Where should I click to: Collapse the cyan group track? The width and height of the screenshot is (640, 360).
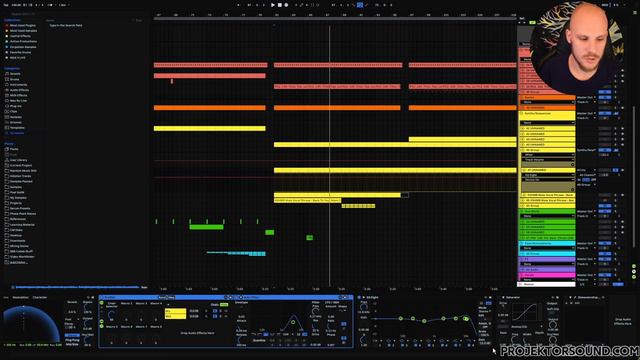521,243
